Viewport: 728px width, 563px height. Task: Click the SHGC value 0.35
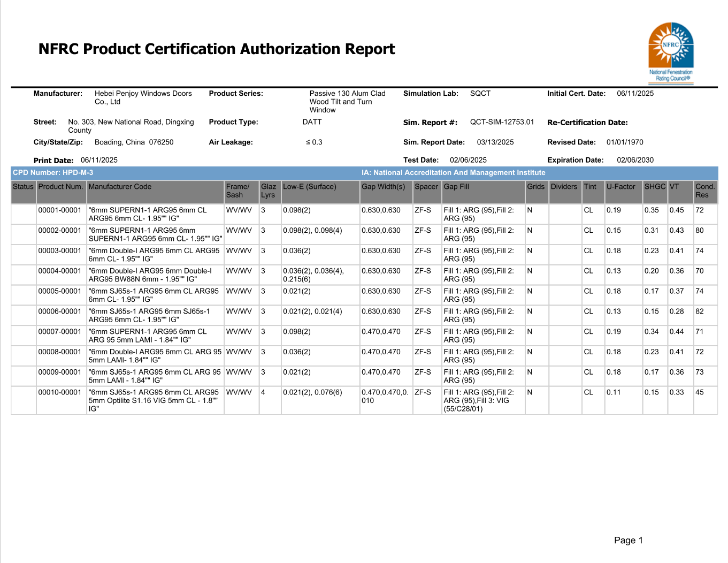click(x=652, y=210)
